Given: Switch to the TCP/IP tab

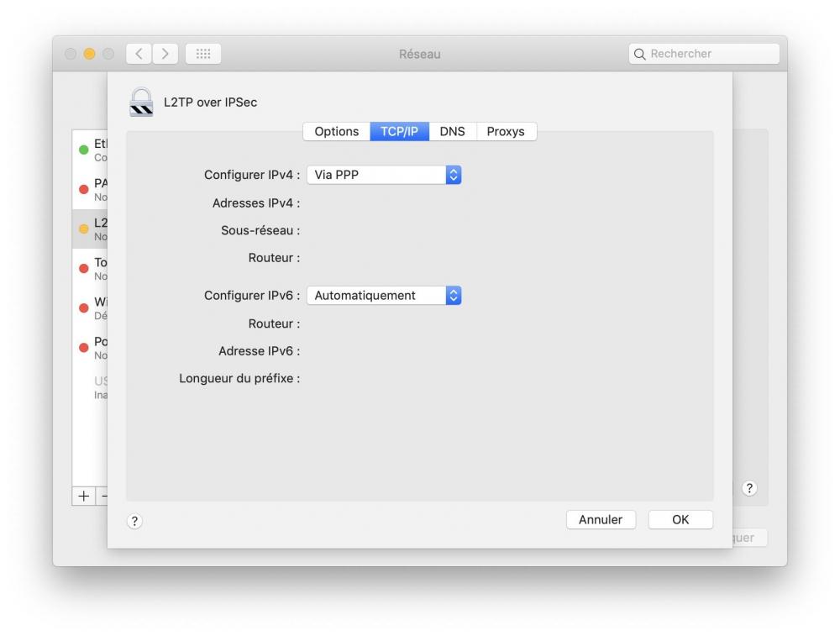Looking at the screenshot, I should [x=399, y=131].
